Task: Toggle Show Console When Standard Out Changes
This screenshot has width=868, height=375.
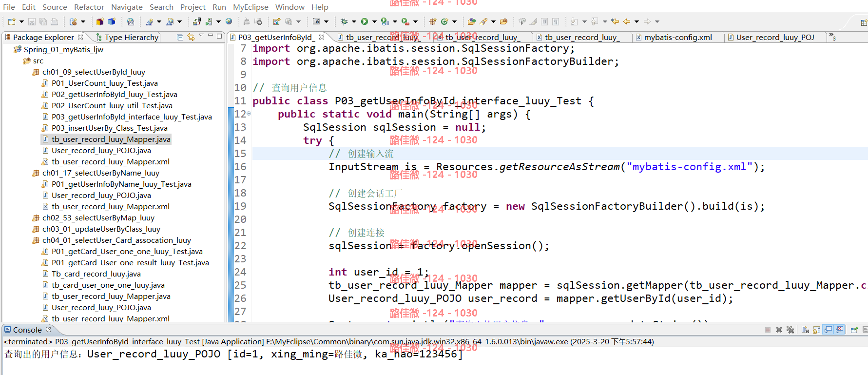Action: point(828,330)
